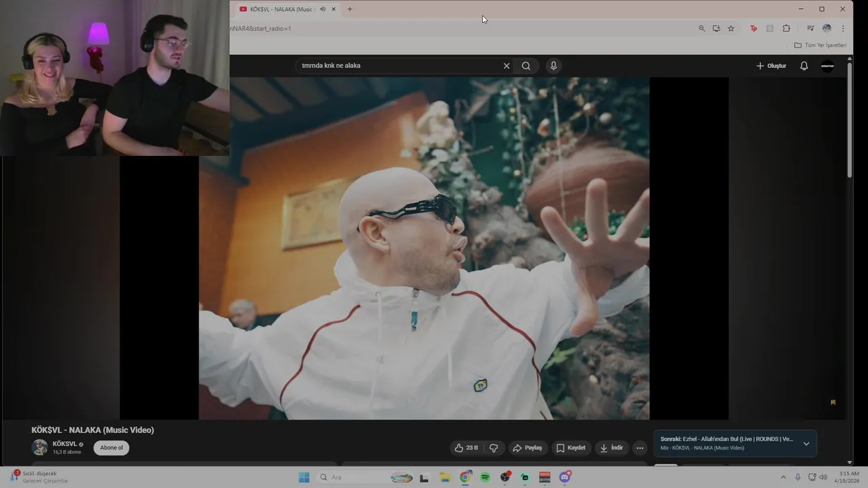Click the video player to pause

point(424,248)
